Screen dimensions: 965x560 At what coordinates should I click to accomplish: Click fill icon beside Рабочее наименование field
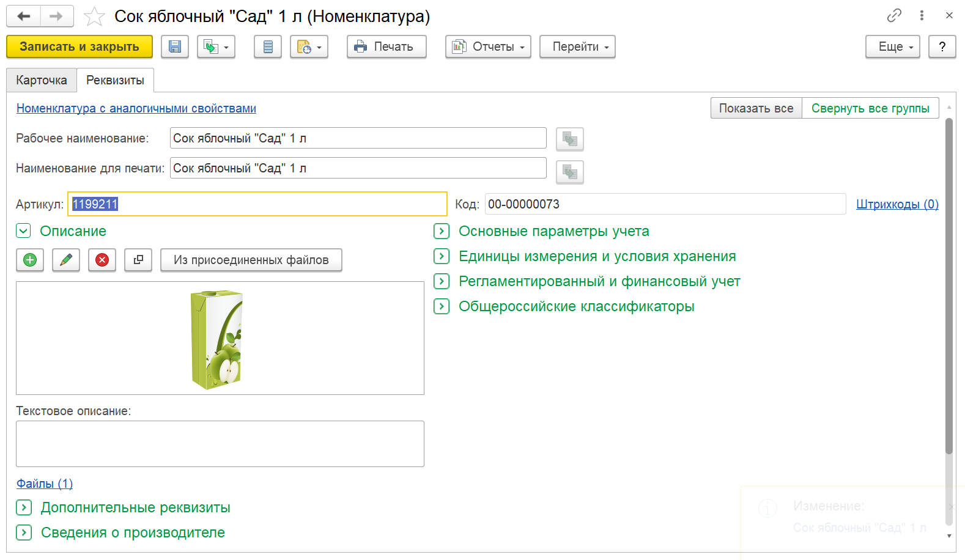coord(569,139)
